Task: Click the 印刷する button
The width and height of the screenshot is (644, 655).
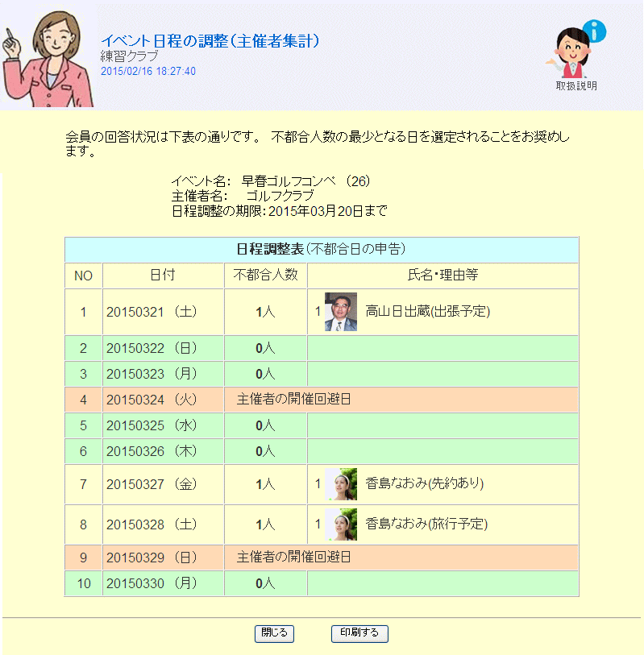Action: tap(359, 633)
